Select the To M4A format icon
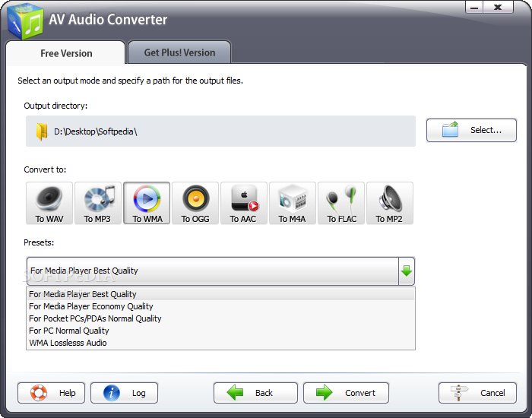 [x=293, y=203]
